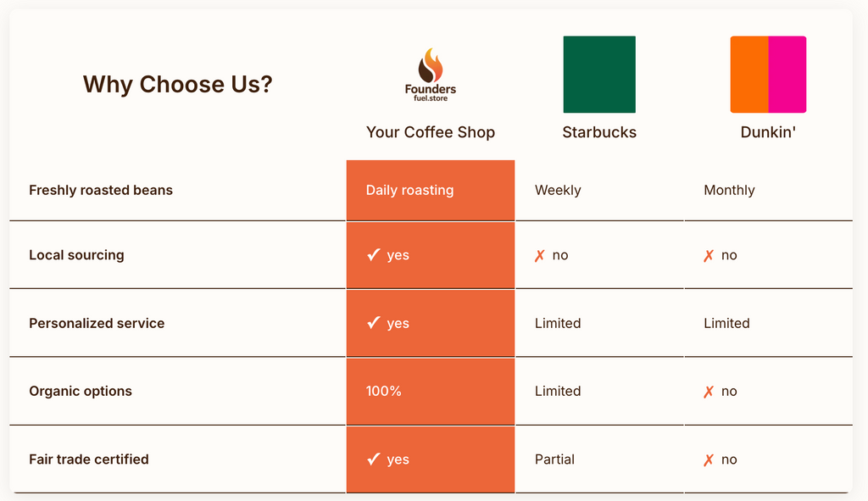Click the Daily roasting highlighted cell
This screenshot has height=501, width=868.
pos(410,190)
